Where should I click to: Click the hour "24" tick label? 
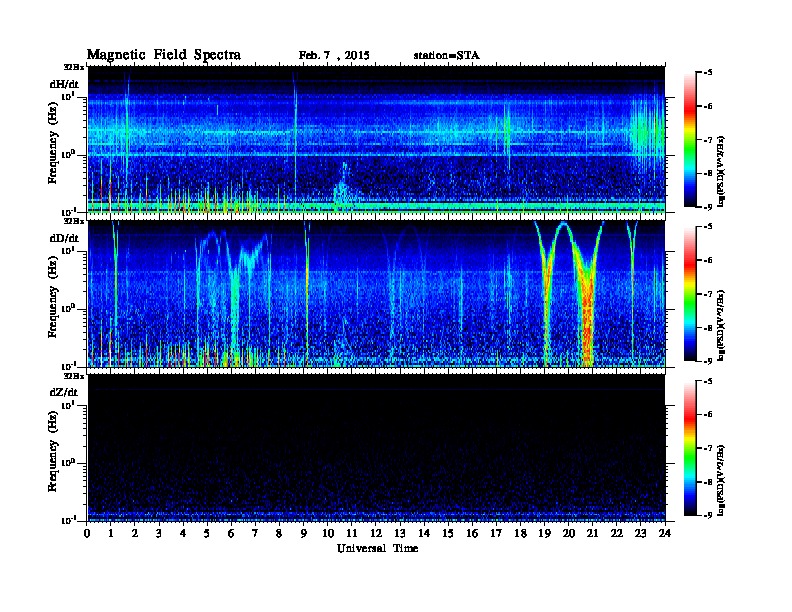click(664, 533)
